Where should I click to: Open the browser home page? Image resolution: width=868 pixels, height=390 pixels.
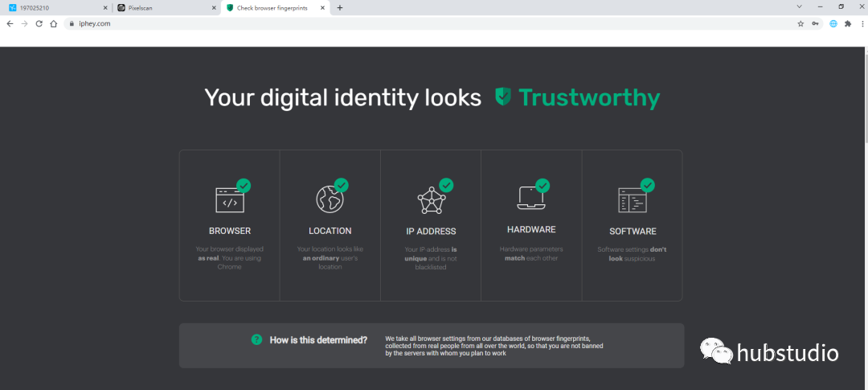pyautogui.click(x=53, y=24)
